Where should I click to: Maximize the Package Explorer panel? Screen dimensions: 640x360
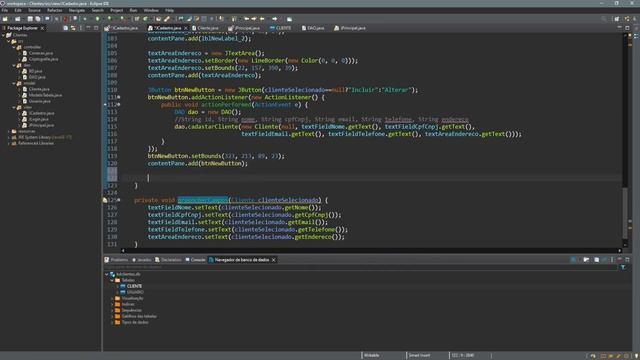pyautogui.click(x=96, y=28)
